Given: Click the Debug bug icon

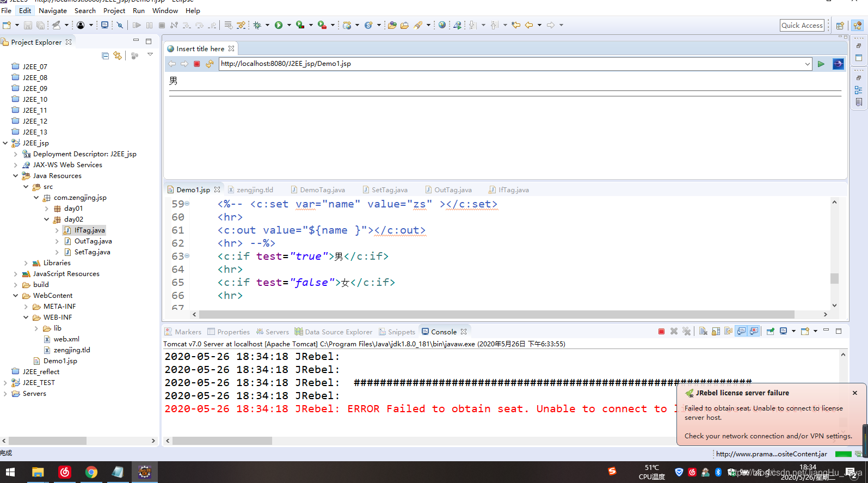Looking at the screenshot, I should point(257,25).
